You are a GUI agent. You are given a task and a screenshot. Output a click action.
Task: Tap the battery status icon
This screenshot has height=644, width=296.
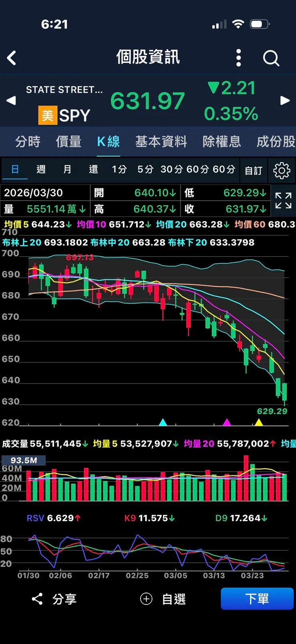(260, 24)
